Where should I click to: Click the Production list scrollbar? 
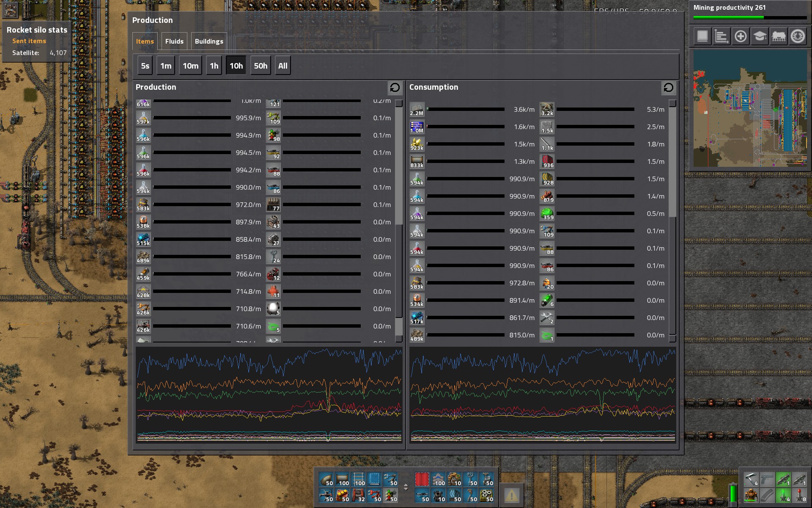click(x=398, y=221)
